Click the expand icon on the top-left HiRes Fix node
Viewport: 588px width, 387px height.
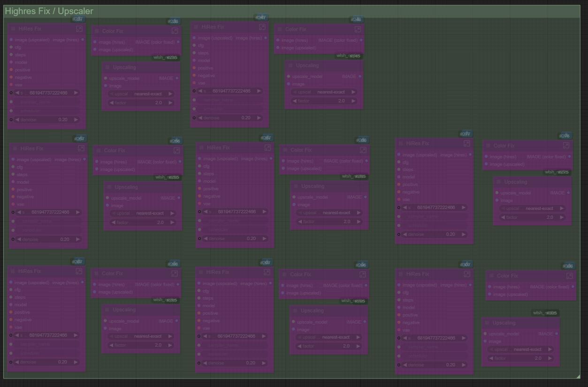[x=79, y=29]
